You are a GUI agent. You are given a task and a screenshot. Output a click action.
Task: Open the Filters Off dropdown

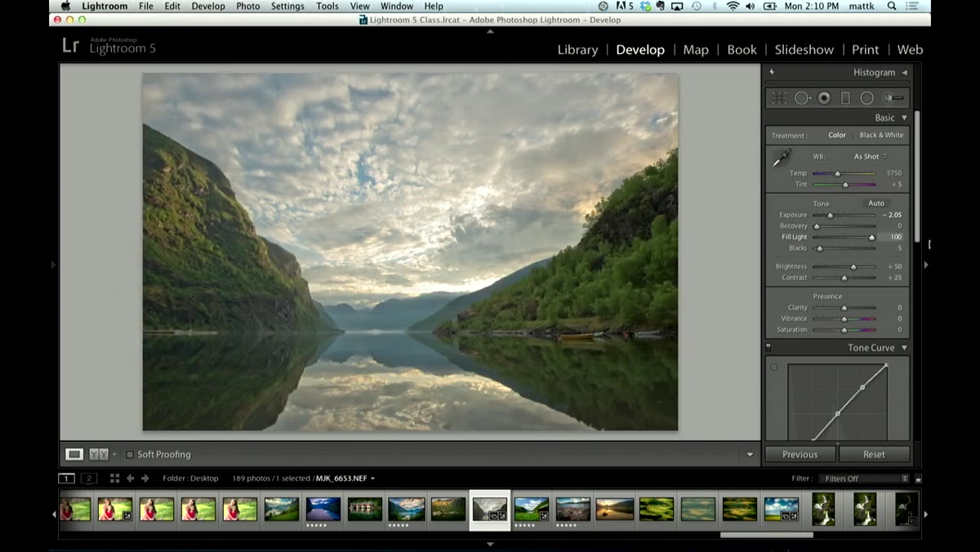click(865, 479)
